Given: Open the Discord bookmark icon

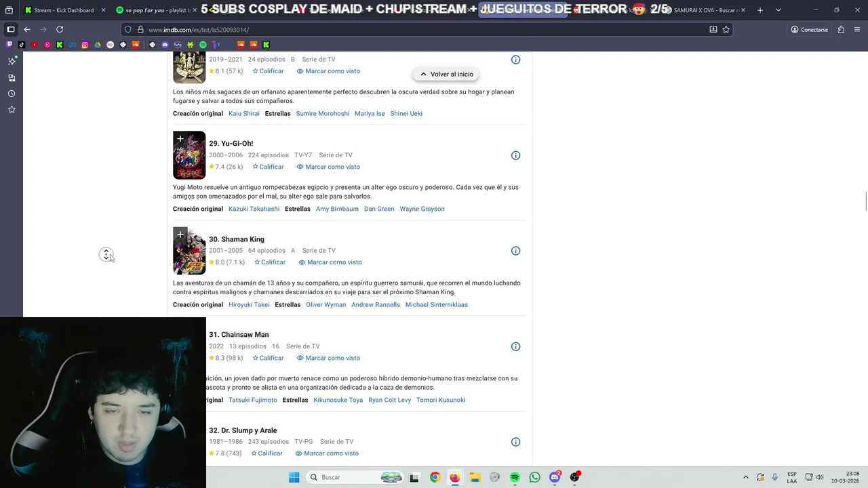Looking at the screenshot, I should [165, 45].
